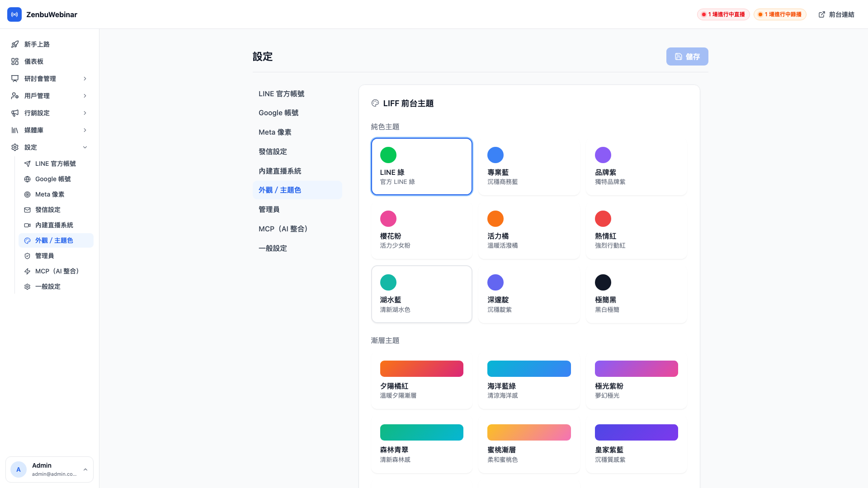Screen dimensions: 868x488
Task: Choose the 專業藍 theme card
Action: coord(529,166)
